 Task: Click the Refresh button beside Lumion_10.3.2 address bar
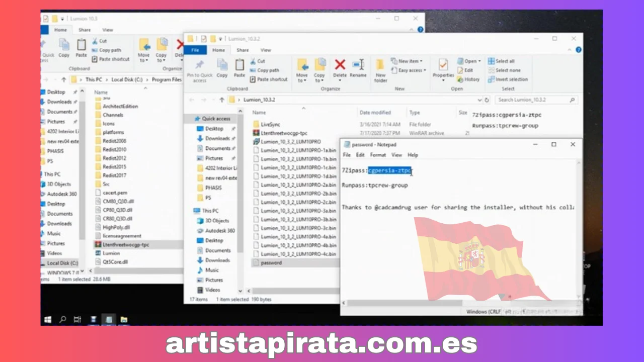487,100
